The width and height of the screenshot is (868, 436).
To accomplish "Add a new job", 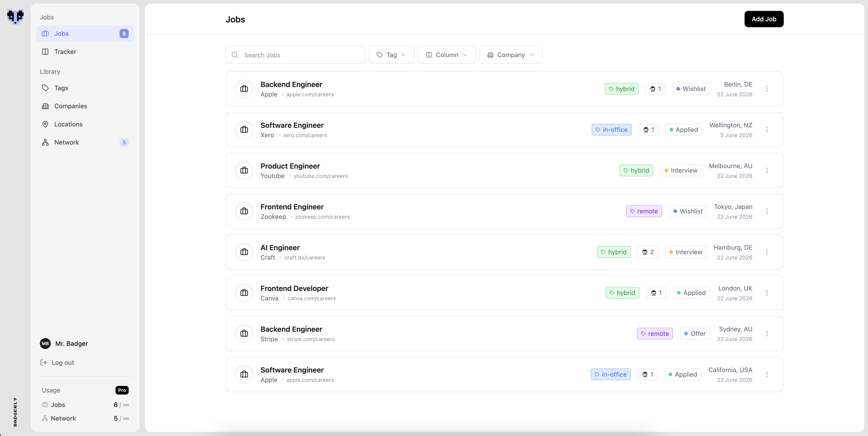I will pyautogui.click(x=764, y=19).
